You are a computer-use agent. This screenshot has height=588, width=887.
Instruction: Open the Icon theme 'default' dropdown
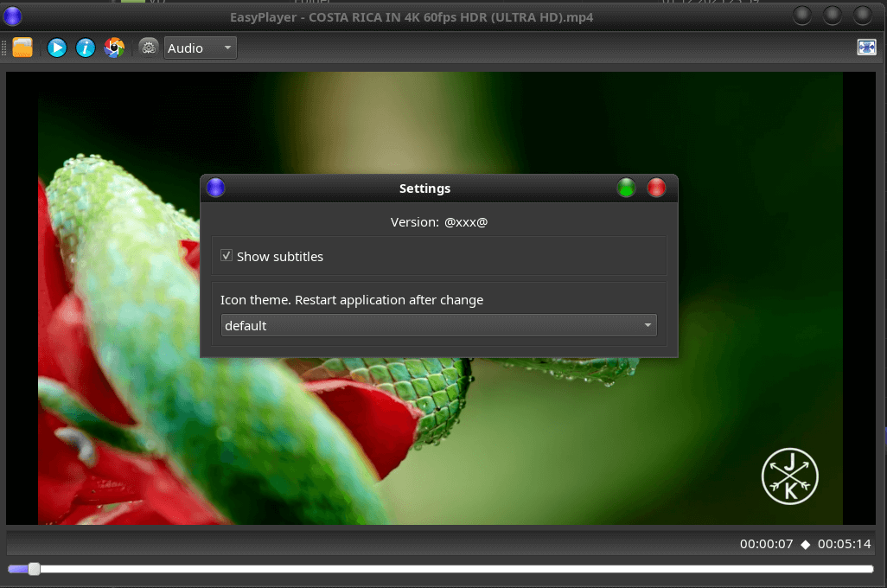coord(438,325)
